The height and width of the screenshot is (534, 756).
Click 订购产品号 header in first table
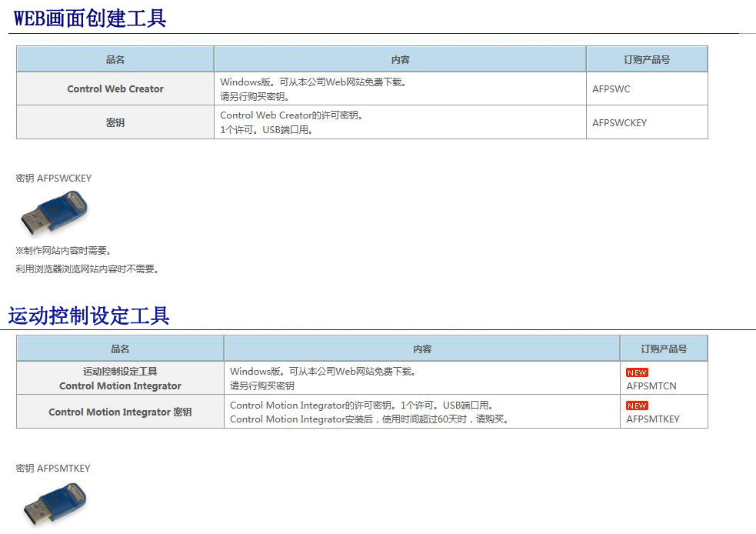[x=647, y=59]
